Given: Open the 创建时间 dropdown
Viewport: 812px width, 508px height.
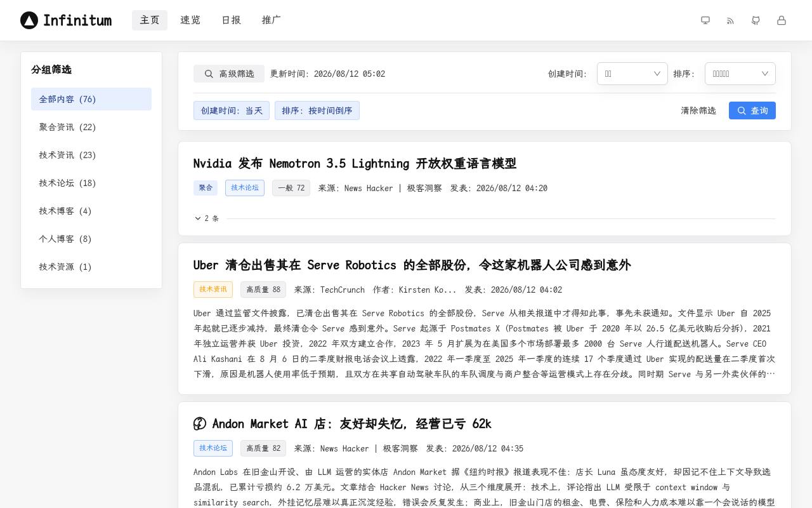Looking at the screenshot, I should (632, 74).
